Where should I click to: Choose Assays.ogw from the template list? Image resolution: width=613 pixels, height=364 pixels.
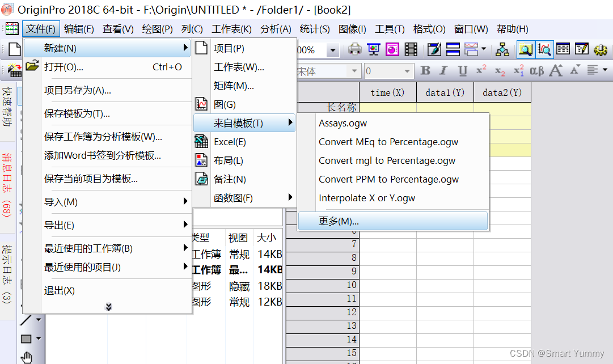point(349,122)
